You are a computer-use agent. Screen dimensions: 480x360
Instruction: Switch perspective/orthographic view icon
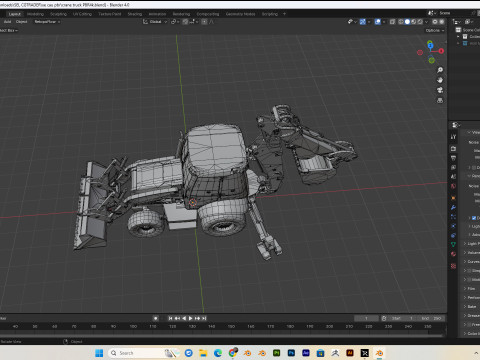pyautogui.click(x=440, y=100)
